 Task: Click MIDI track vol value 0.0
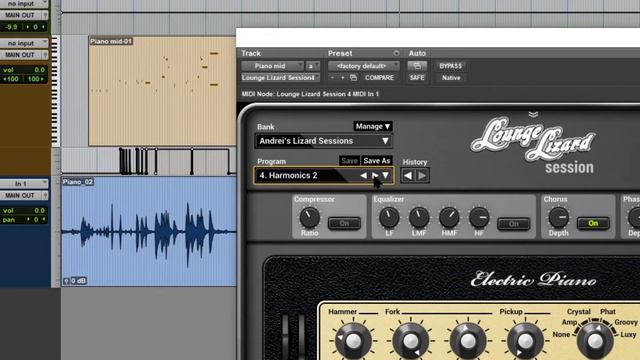[39, 70]
